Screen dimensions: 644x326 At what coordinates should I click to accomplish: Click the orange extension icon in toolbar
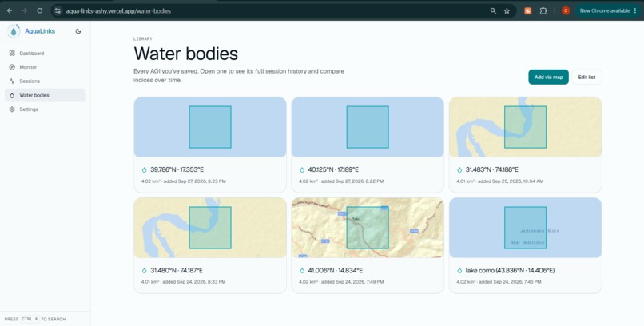[x=528, y=11]
